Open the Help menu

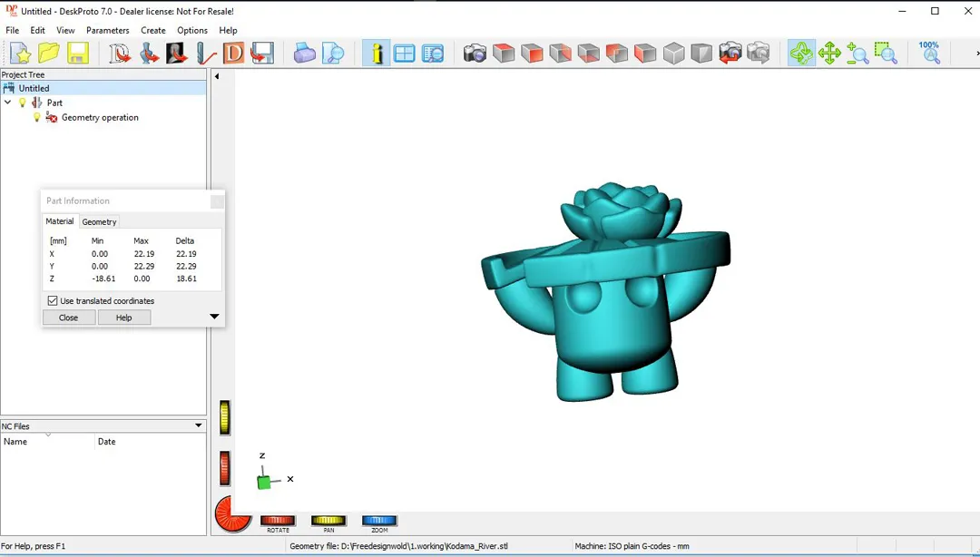point(228,30)
